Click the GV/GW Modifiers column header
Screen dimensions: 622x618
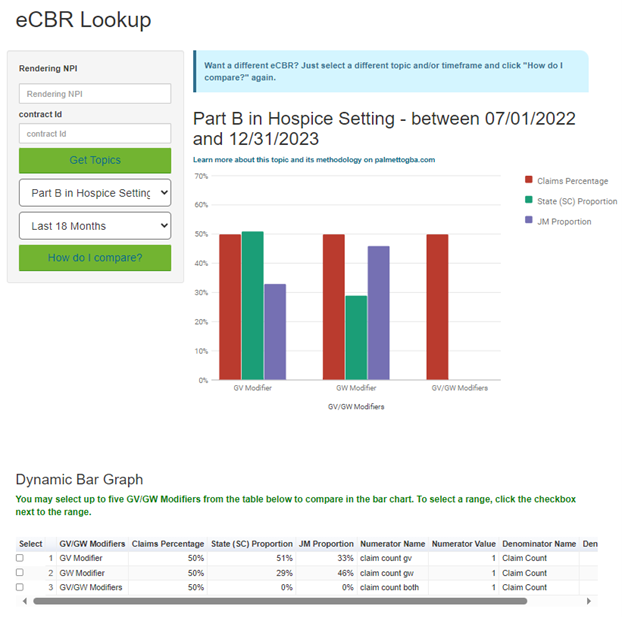pos(92,544)
